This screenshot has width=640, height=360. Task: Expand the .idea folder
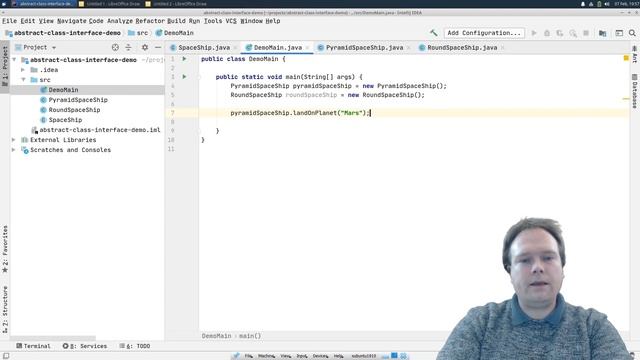(x=23, y=70)
